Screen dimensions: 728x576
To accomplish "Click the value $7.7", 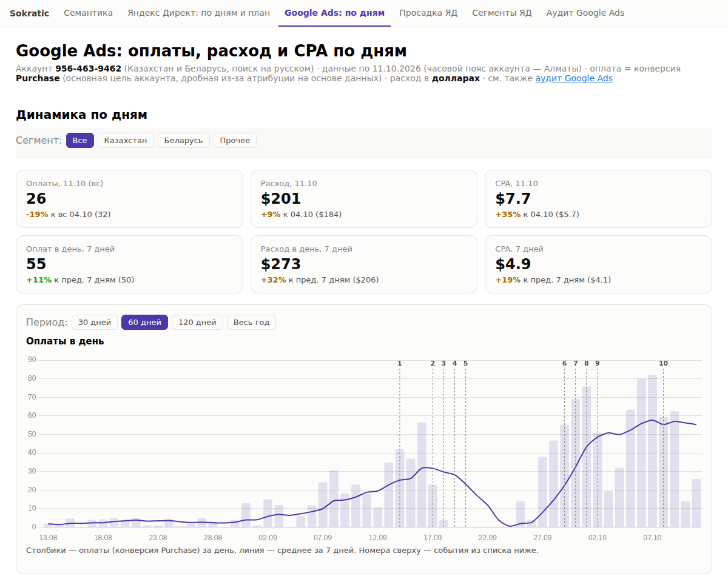I will (513, 199).
